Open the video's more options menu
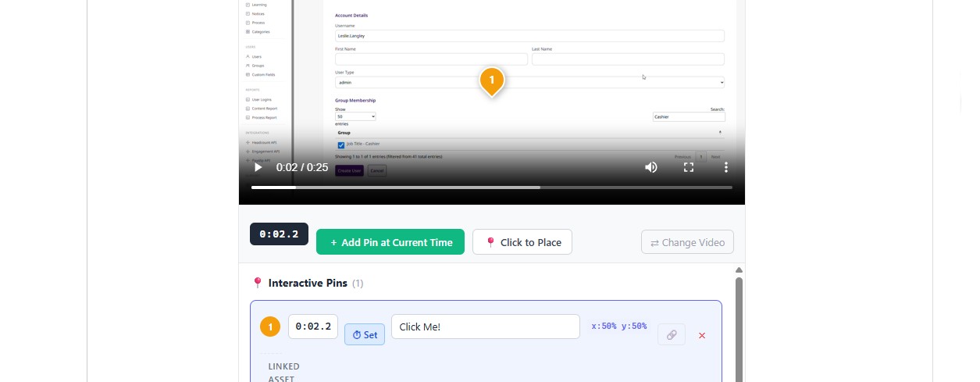Screen dimensions: 980x382 [x=726, y=167]
